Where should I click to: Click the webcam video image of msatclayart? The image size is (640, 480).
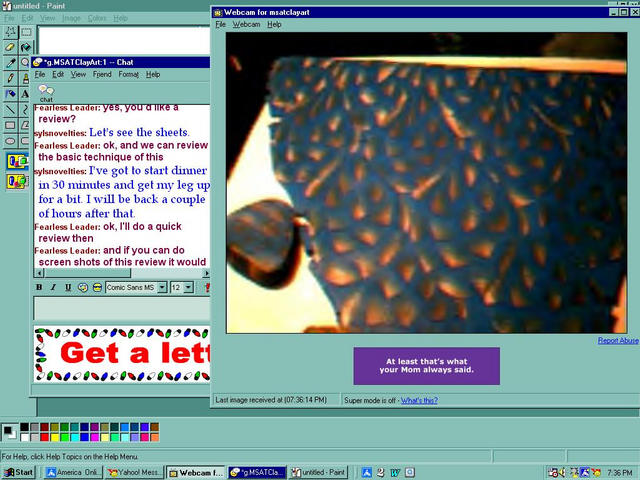[x=427, y=183]
